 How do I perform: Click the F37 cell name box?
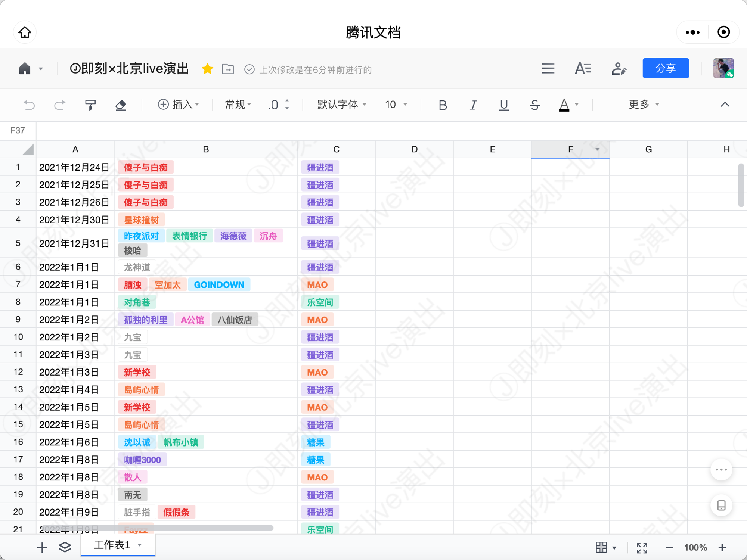pyautogui.click(x=18, y=131)
